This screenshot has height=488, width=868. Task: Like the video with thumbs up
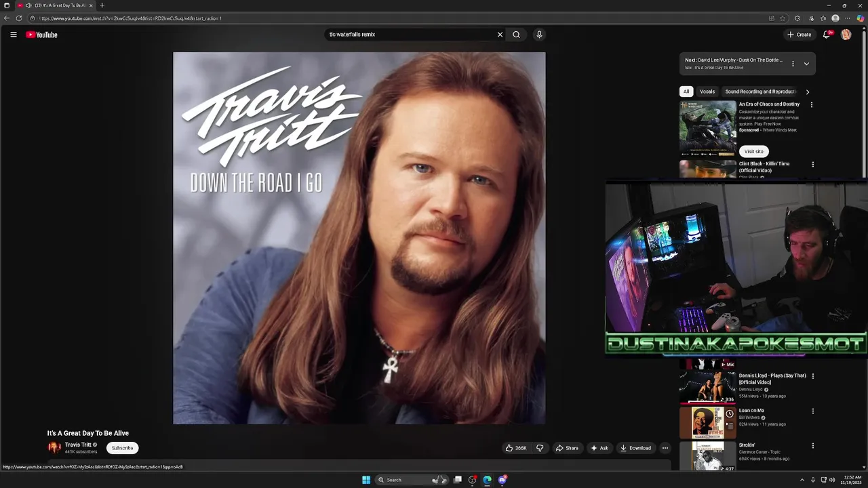coord(516,448)
